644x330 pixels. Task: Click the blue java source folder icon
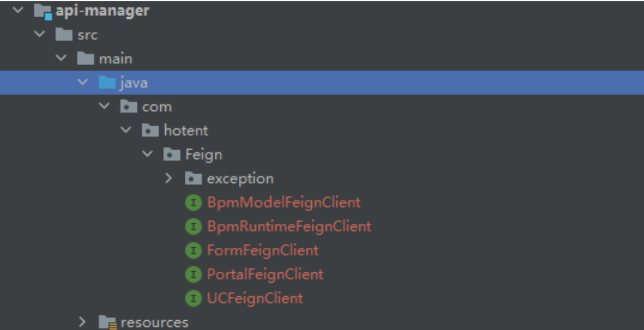(107, 83)
